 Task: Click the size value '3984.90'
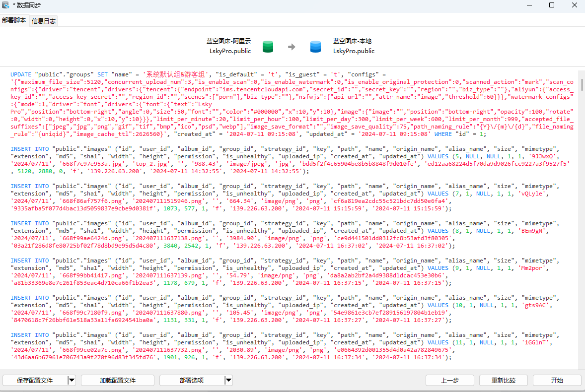click(242, 239)
